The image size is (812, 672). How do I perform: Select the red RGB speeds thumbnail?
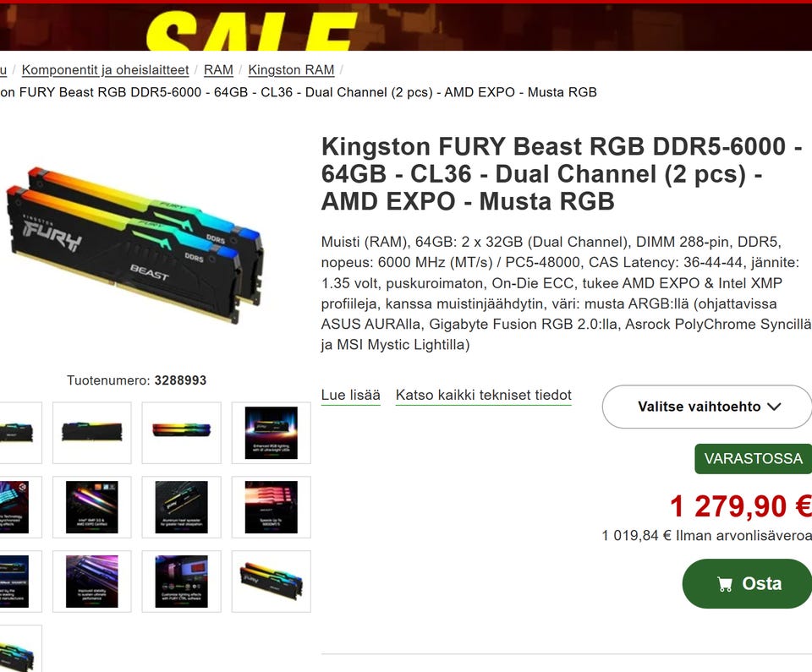pos(271,507)
